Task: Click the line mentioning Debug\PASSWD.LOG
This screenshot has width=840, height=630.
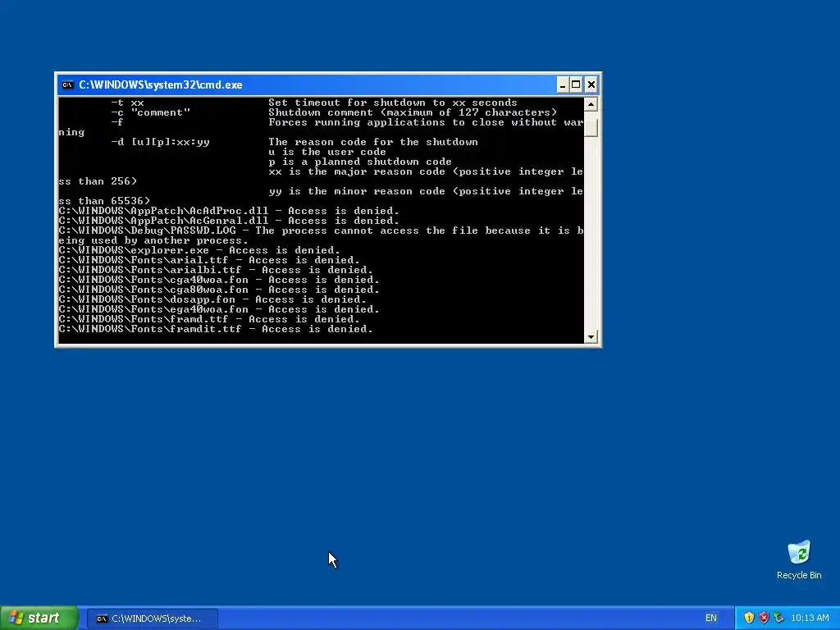Action: tap(321, 235)
